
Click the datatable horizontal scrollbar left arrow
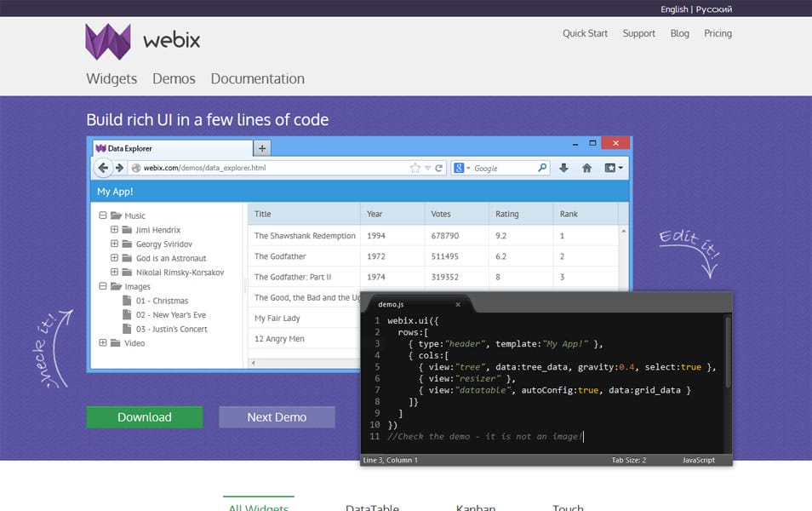tap(254, 363)
